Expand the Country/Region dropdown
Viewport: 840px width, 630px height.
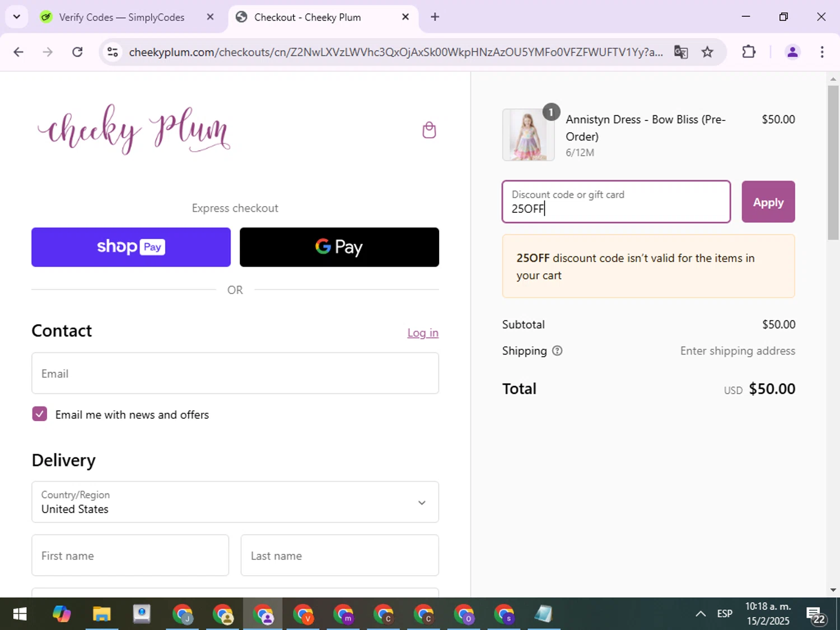tap(235, 502)
